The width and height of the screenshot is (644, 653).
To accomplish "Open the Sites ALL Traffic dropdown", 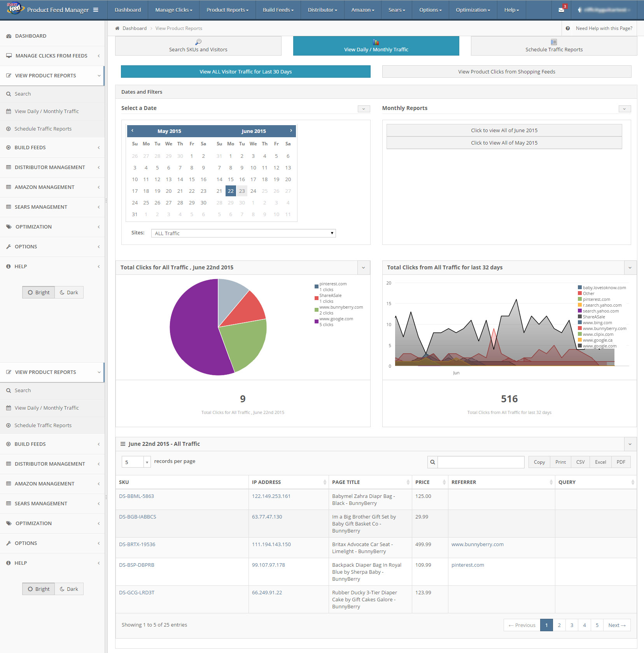I will click(243, 233).
